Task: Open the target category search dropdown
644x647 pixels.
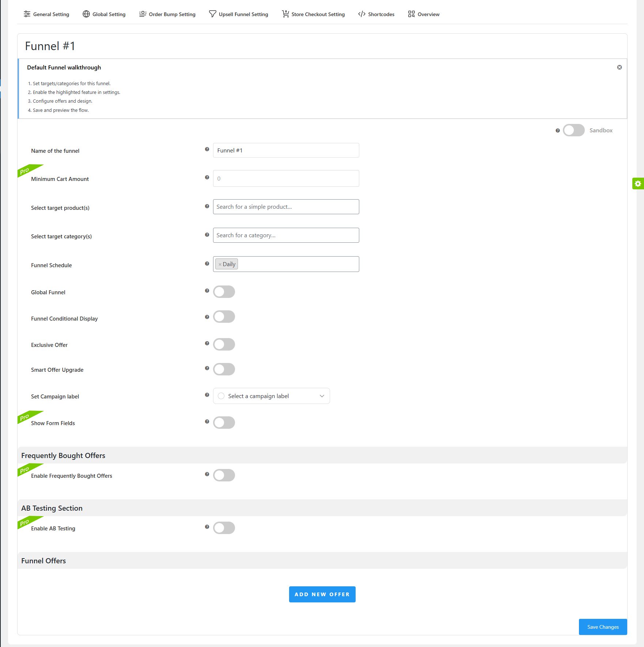Action: (286, 235)
